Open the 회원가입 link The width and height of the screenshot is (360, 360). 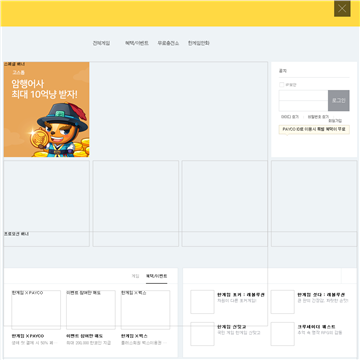coord(335,121)
